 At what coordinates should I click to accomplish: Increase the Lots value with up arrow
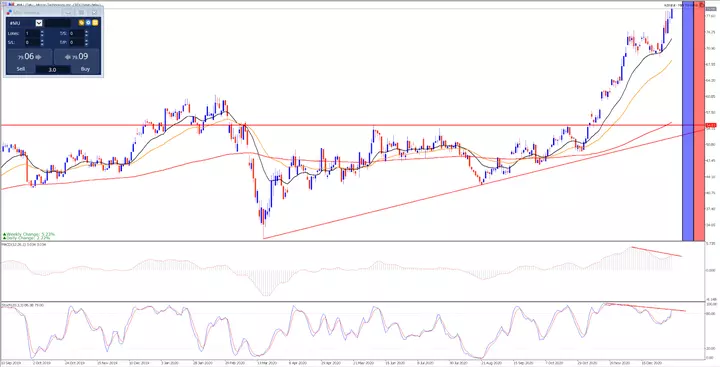[x=42, y=32]
